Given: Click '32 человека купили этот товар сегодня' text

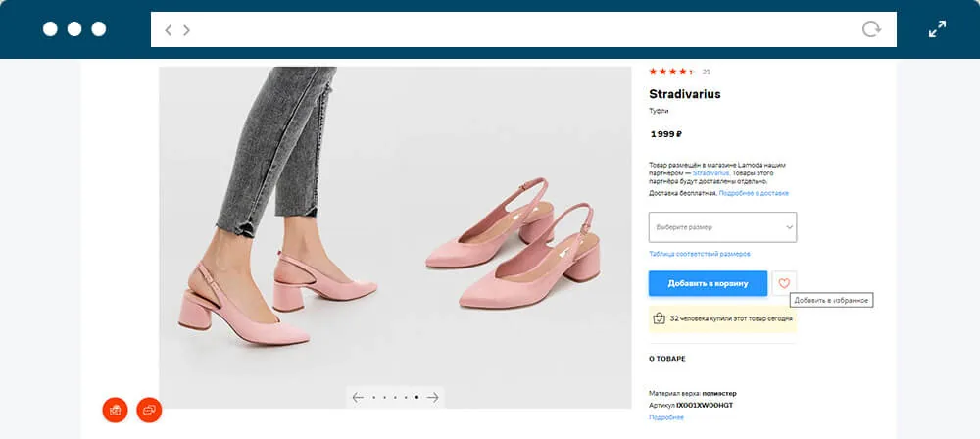Looking at the screenshot, I should [731, 318].
